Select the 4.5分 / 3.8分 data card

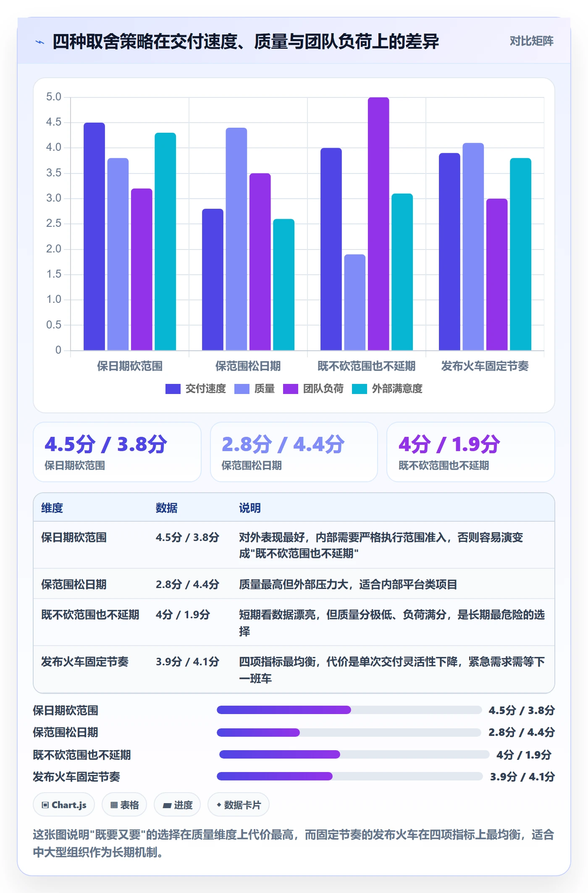click(117, 452)
